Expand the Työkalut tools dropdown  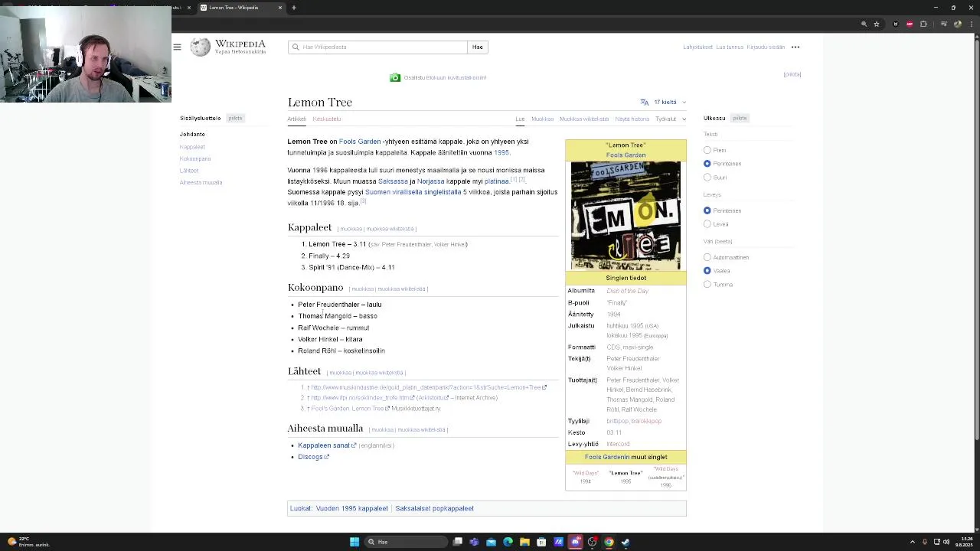coord(671,119)
